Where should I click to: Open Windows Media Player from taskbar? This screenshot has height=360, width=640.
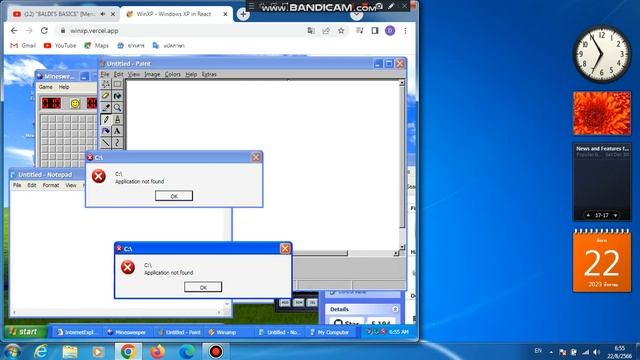pyautogui.click(x=98, y=351)
